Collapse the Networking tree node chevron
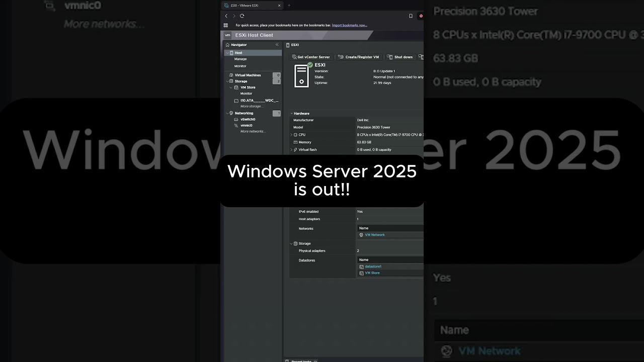This screenshot has height=362, width=644. 227,113
